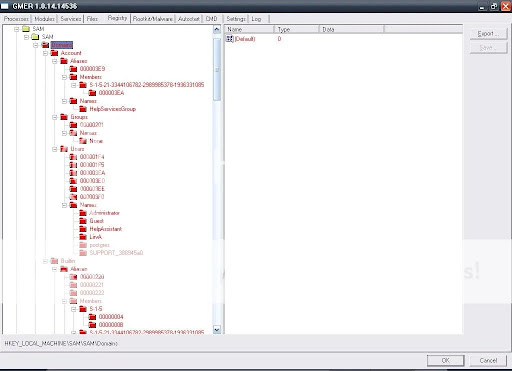Click the Data column header
This screenshot has height=371, width=512.
point(351,29)
